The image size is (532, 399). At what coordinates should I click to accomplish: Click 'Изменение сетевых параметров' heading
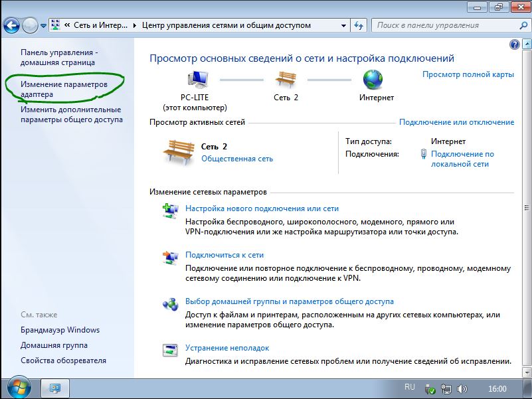[x=208, y=192]
